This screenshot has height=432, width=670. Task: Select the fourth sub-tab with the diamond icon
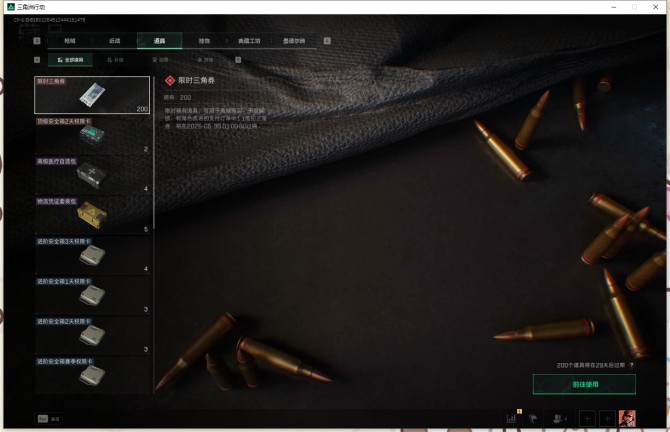coord(205,60)
